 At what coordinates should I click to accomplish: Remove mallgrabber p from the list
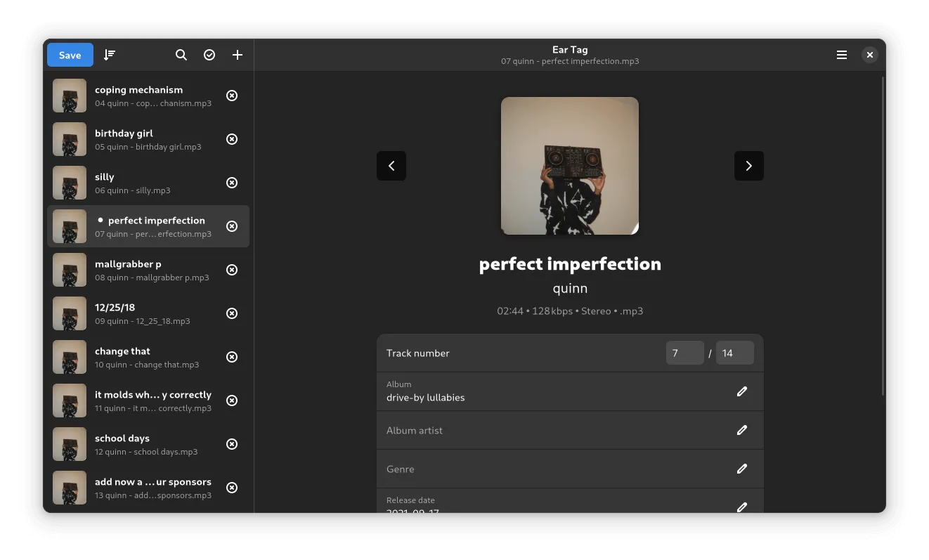pos(232,270)
